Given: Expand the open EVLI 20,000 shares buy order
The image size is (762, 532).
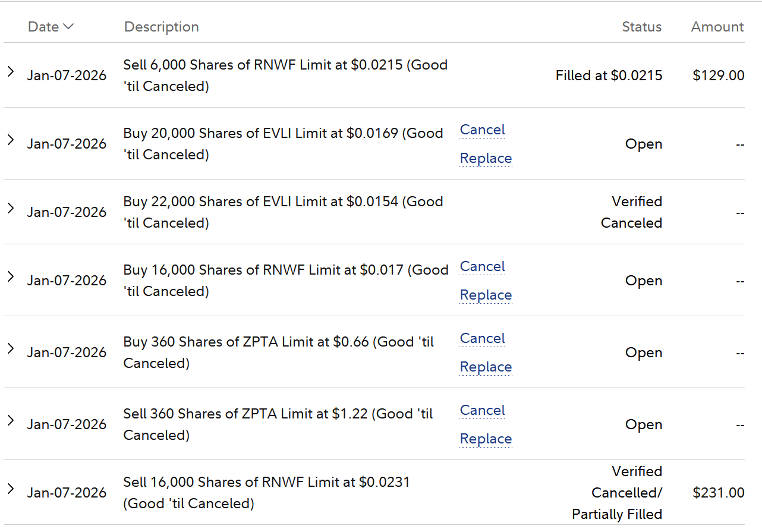Looking at the screenshot, I should pos(11,140).
